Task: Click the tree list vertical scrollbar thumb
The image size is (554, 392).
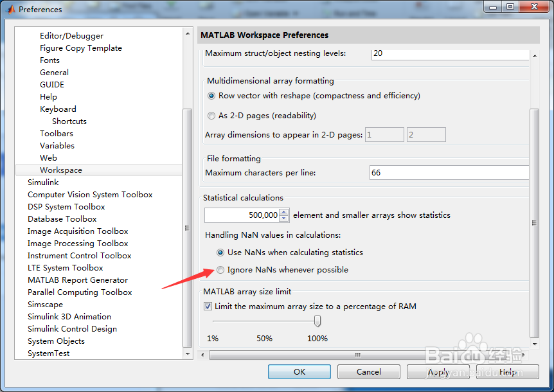Action: [188, 228]
